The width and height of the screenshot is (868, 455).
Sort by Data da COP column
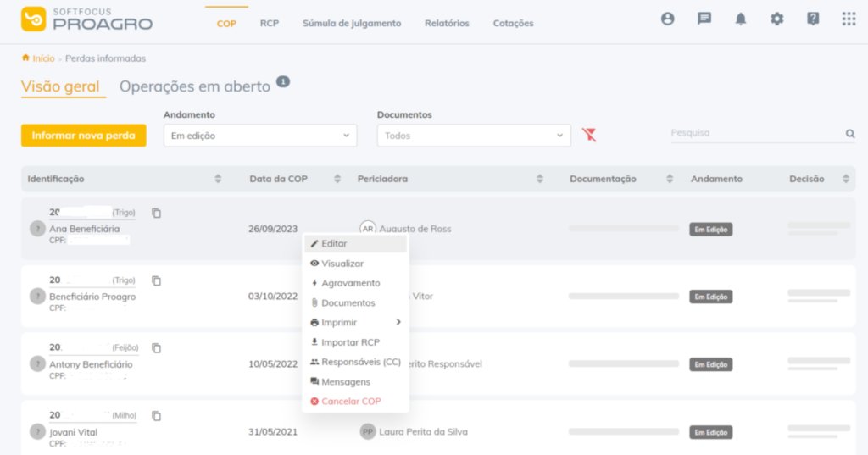(x=337, y=179)
